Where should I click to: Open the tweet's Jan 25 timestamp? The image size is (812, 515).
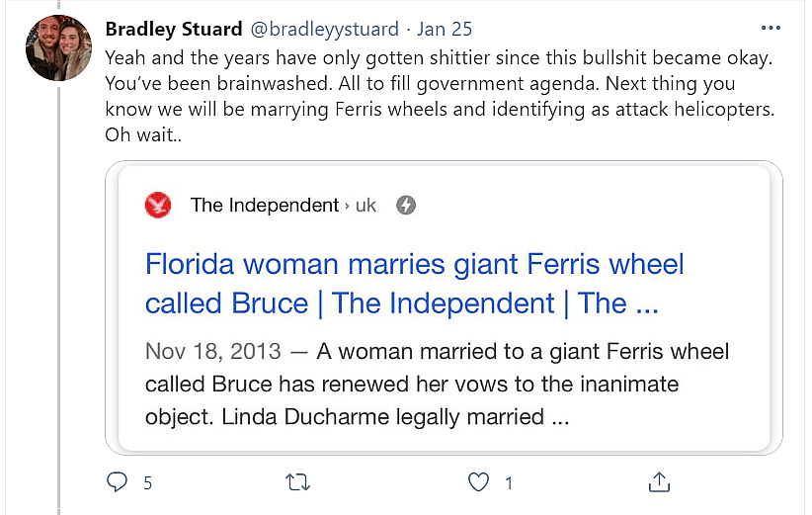click(x=447, y=29)
